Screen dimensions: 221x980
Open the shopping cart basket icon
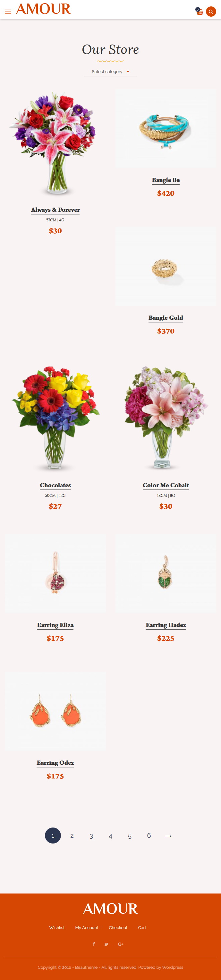pyautogui.click(x=199, y=12)
